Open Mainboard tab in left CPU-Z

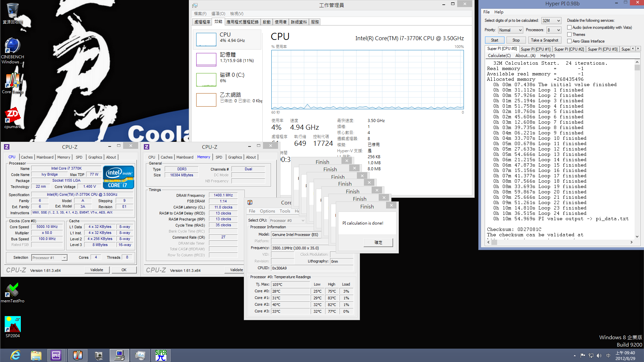pyautogui.click(x=45, y=157)
